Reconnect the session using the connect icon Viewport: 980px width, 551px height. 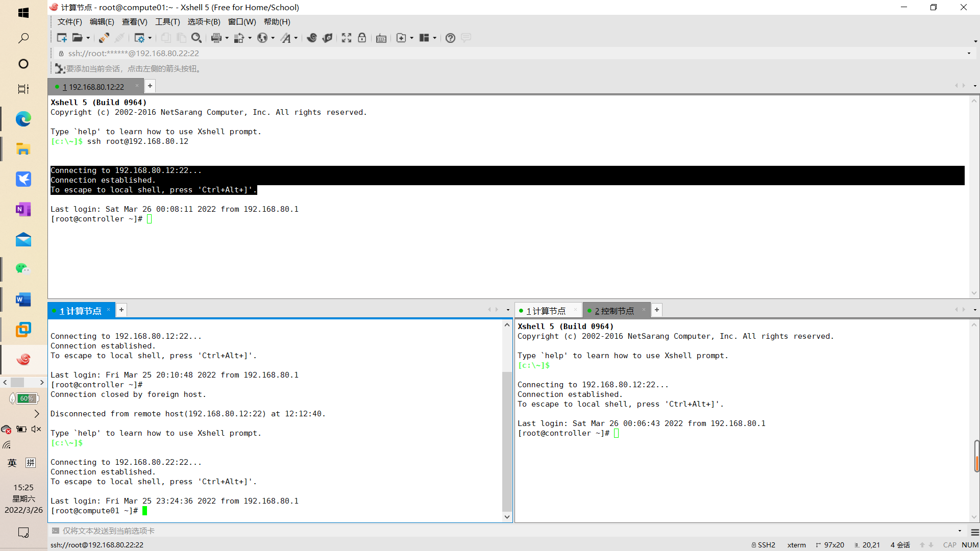(104, 38)
